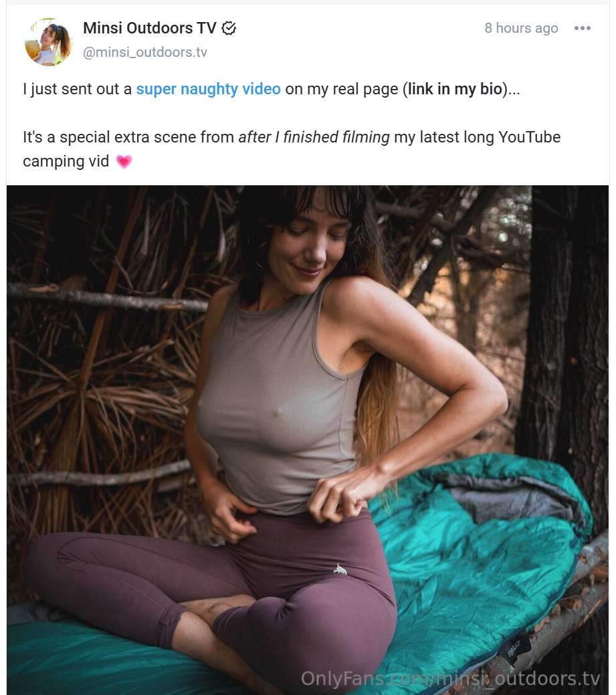Image resolution: width=616 pixels, height=695 pixels.
Task: Click the "on my real page" caption text
Action: [x=341, y=89]
